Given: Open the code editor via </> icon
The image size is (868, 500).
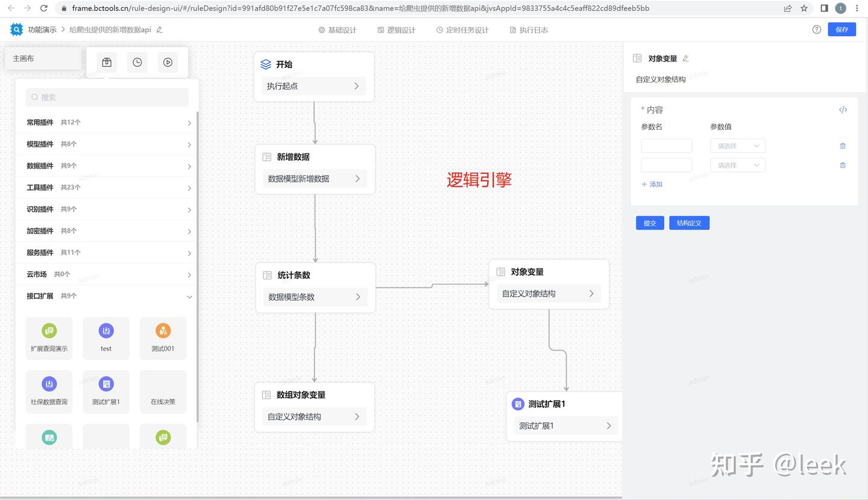Looking at the screenshot, I should tap(843, 110).
